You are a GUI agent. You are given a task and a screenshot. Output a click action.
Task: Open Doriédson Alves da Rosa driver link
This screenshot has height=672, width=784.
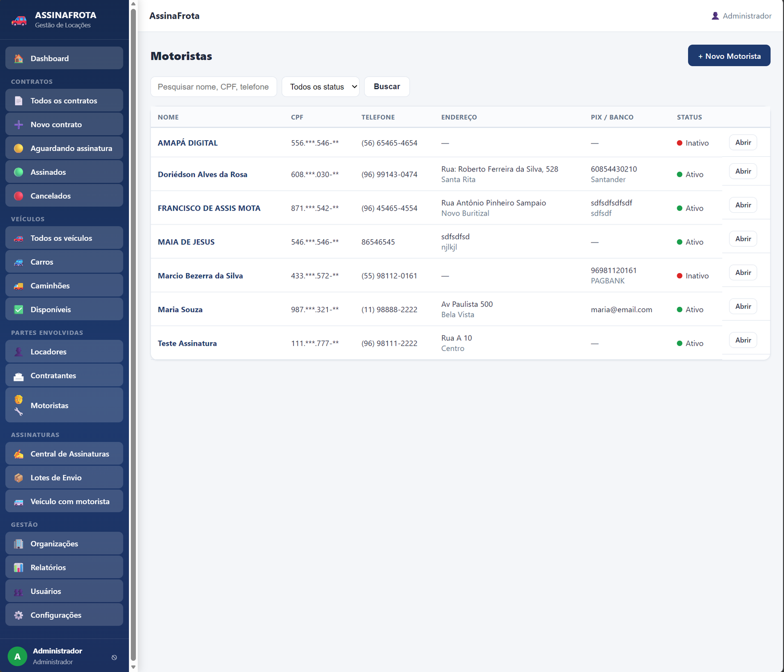click(x=202, y=174)
